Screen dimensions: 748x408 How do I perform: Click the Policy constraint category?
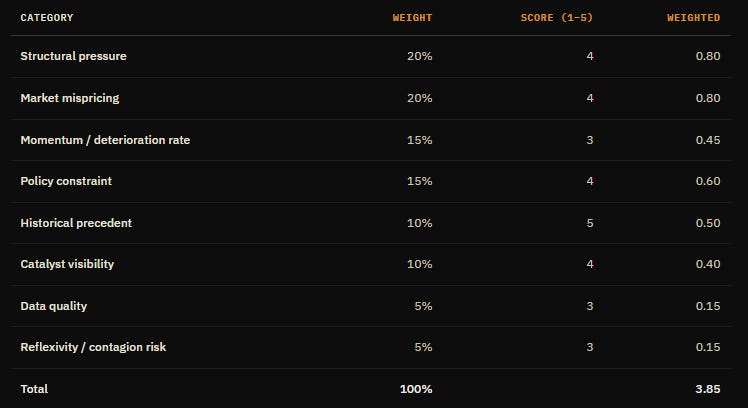[66, 181]
